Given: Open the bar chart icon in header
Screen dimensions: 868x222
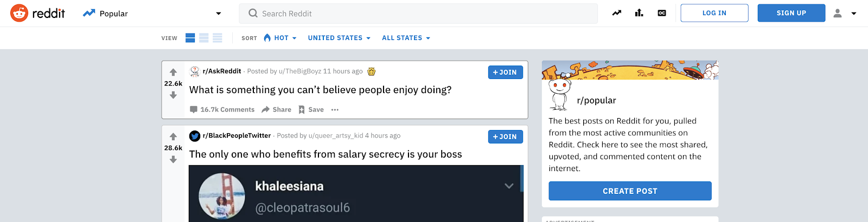Looking at the screenshot, I should (639, 13).
